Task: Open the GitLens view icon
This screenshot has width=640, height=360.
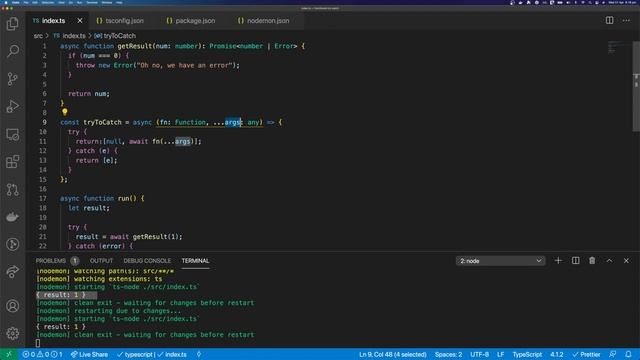Action: click(x=13, y=244)
